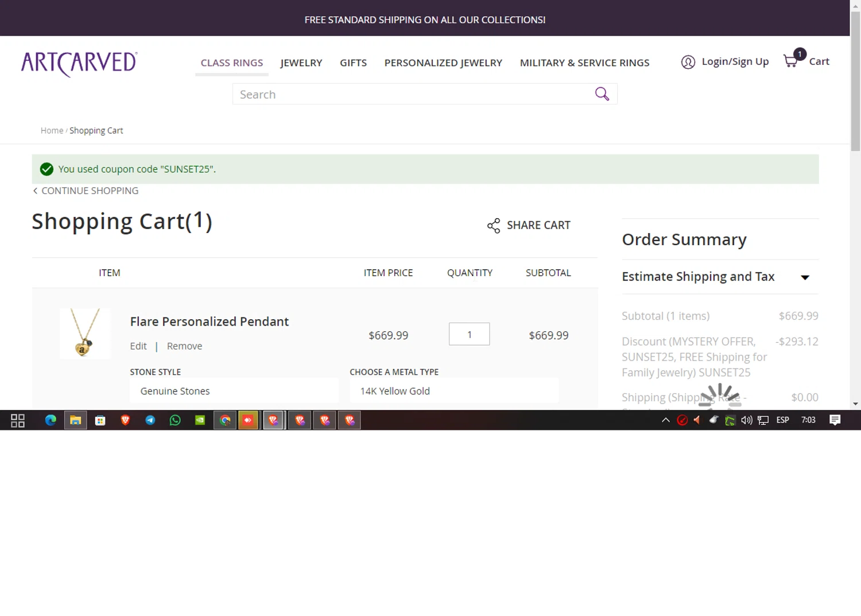Open Telegram from taskbar

[x=150, y=420]
